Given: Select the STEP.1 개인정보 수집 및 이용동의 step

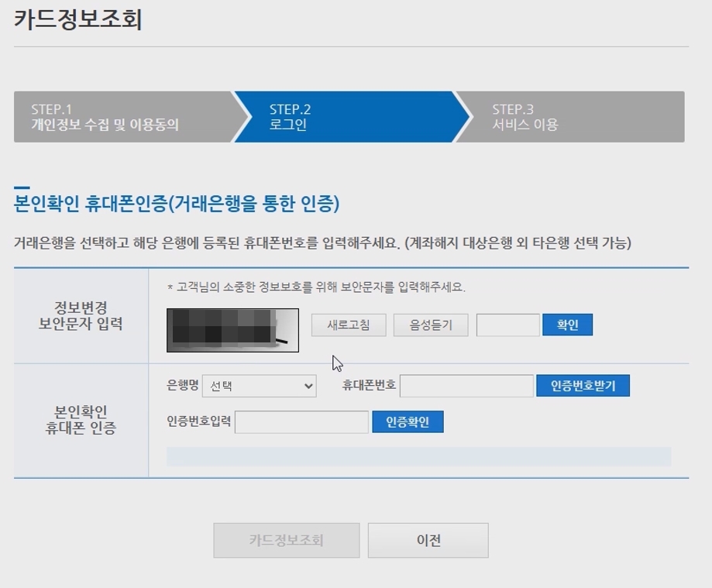Looking at the screenshot, I should pyautogui.click(x=108, y=117).
